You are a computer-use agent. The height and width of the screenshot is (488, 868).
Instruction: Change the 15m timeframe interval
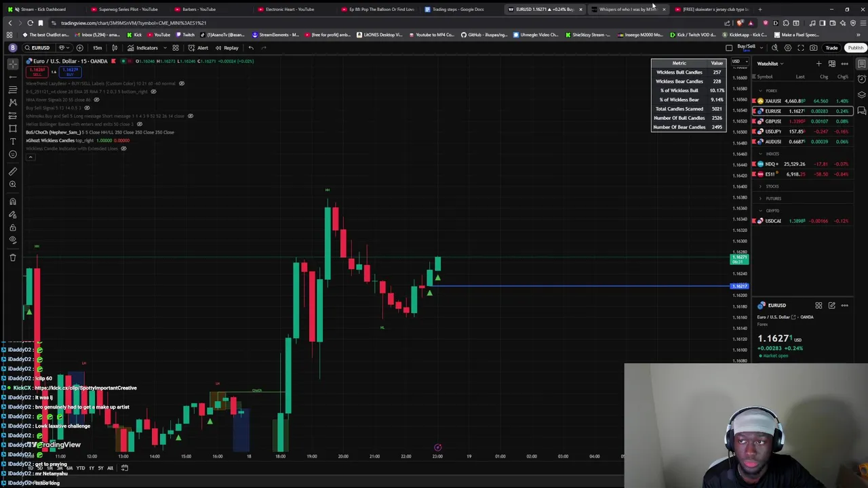(x=97, y=47)
